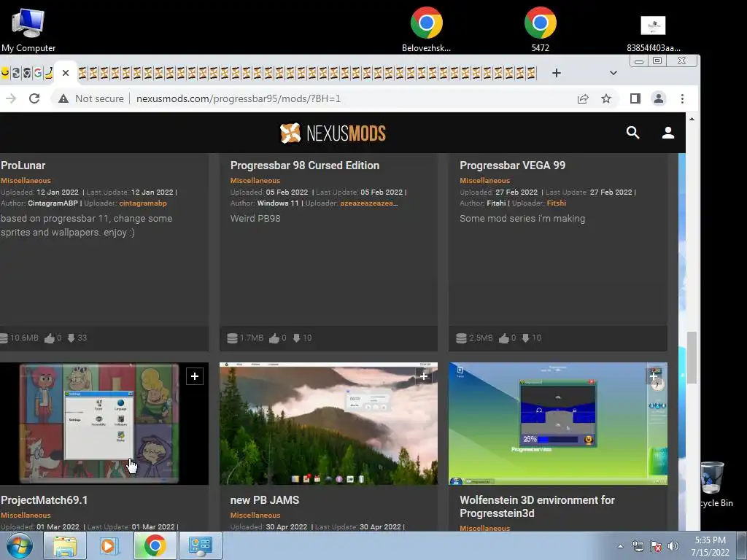Click the plus icon on new PB JAMS thumbnail

coord(424,376)
